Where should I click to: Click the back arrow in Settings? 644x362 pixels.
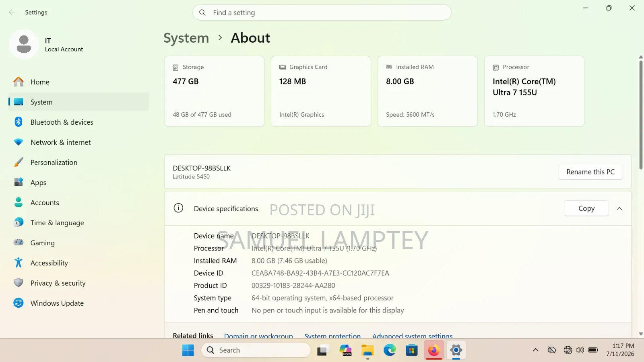tap(12, 12)
